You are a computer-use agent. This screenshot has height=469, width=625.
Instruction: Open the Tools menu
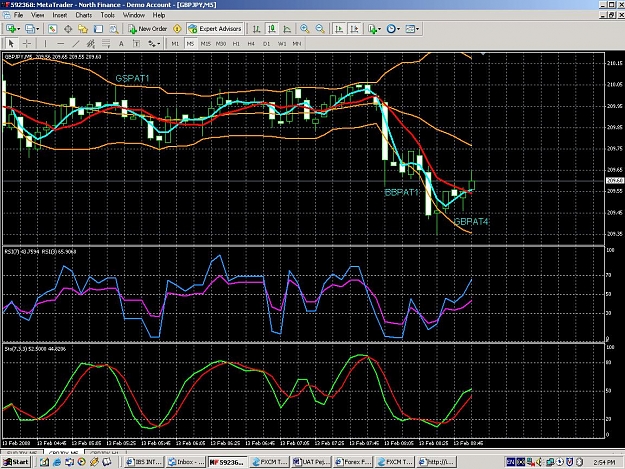[108, 15]
